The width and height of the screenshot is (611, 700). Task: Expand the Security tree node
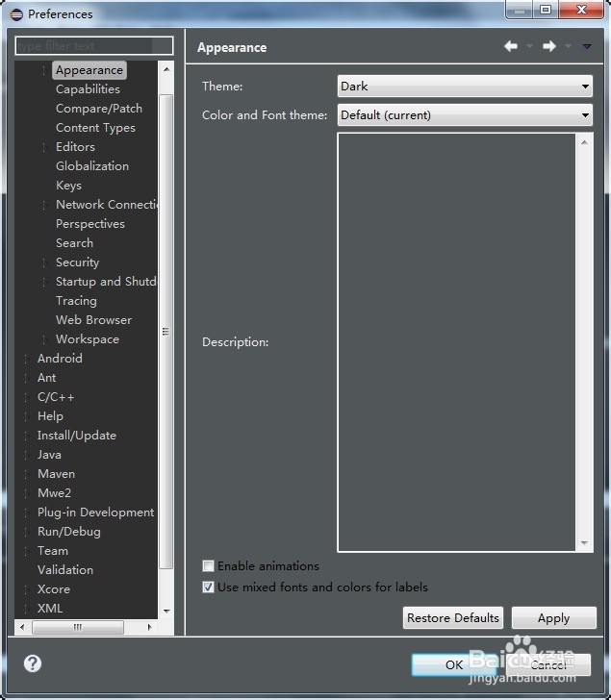coord(43,262)
